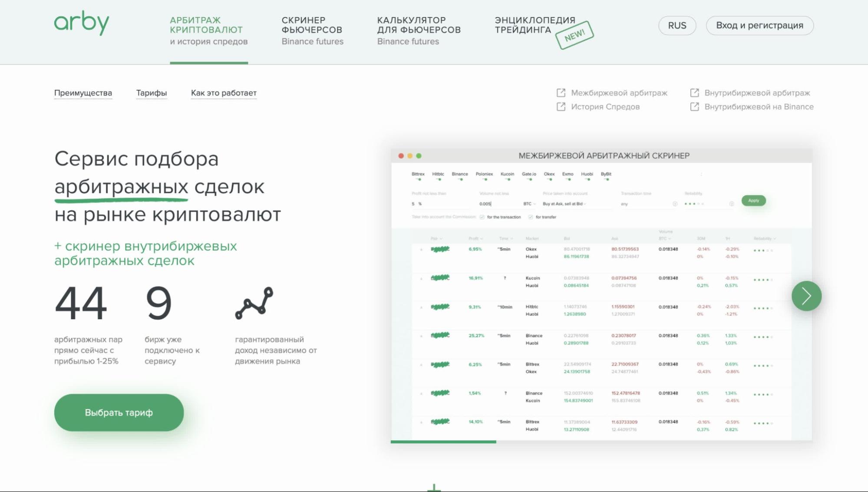Open Скринер фьючерсов navigation tab

[x=312, y=30]
